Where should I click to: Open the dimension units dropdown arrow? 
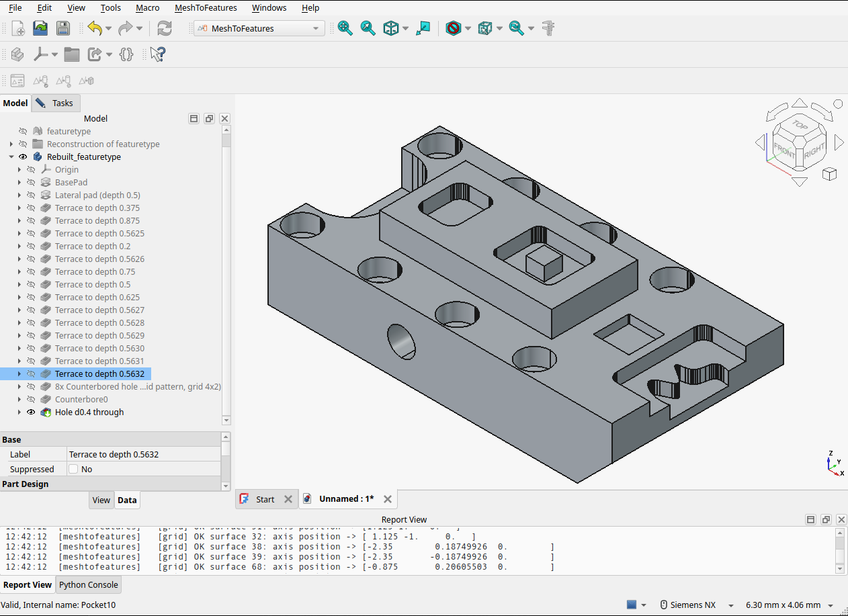(831, 605)
